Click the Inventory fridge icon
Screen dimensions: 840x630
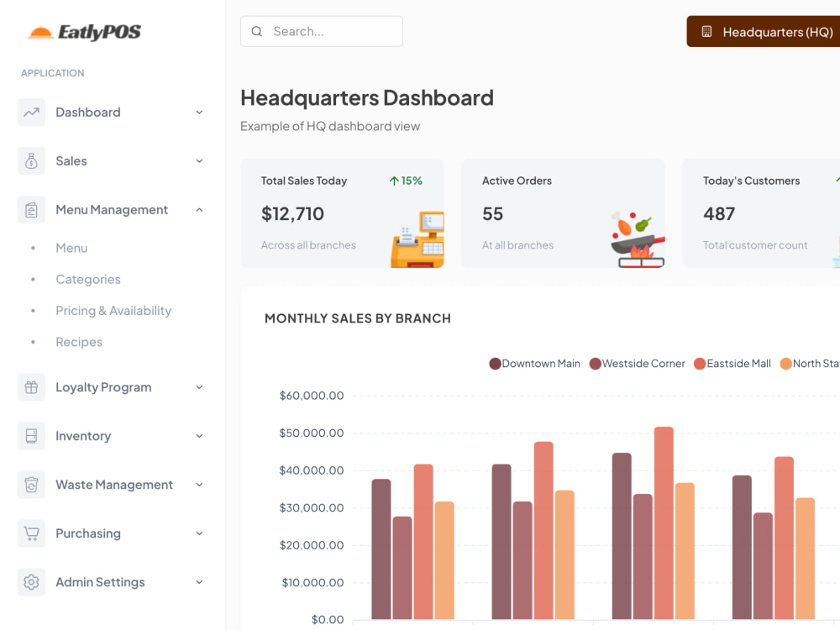coord(31,435)
